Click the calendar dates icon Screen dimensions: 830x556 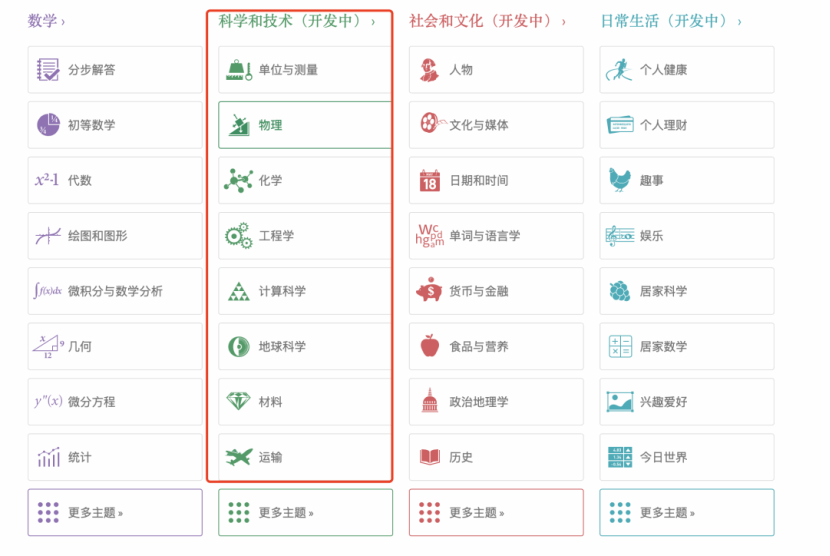point(429,180)
